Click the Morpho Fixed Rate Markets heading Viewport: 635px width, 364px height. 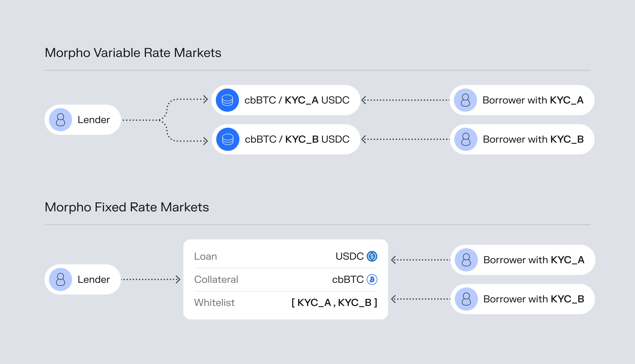[x=127, y=208]
